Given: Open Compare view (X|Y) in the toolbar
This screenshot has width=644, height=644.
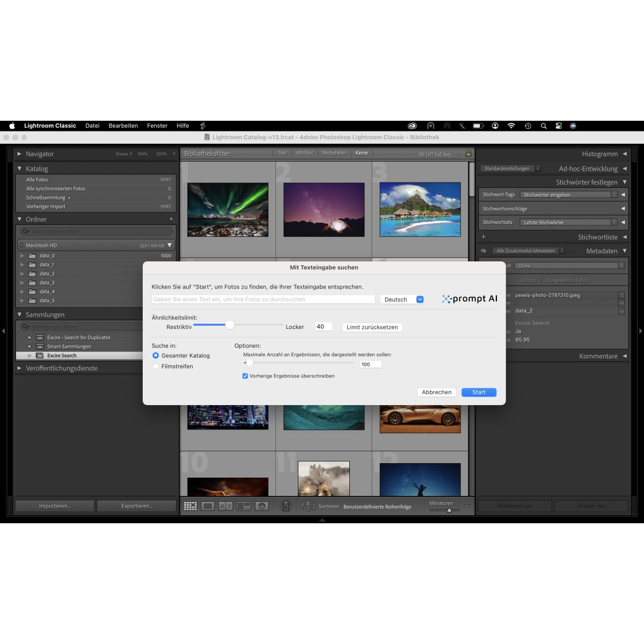Looking at the screenshot, I should click(x=225, y=506).
